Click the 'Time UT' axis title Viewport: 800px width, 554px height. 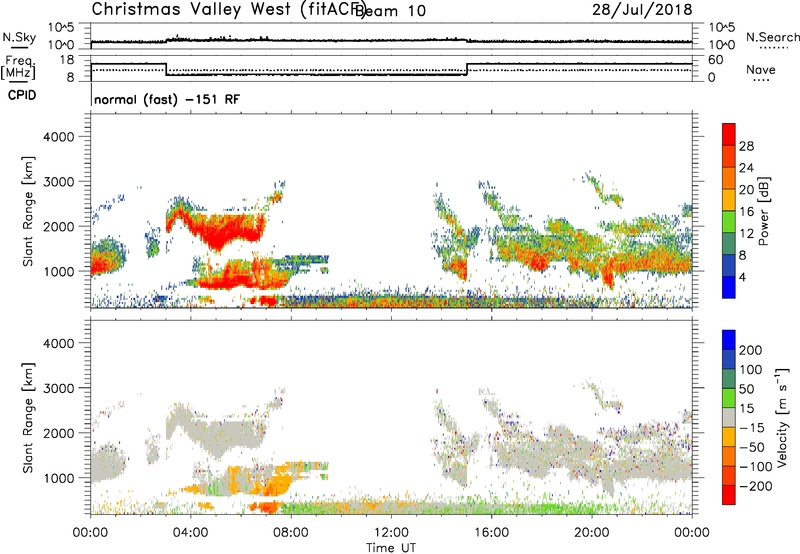click(x=391, y=547)
